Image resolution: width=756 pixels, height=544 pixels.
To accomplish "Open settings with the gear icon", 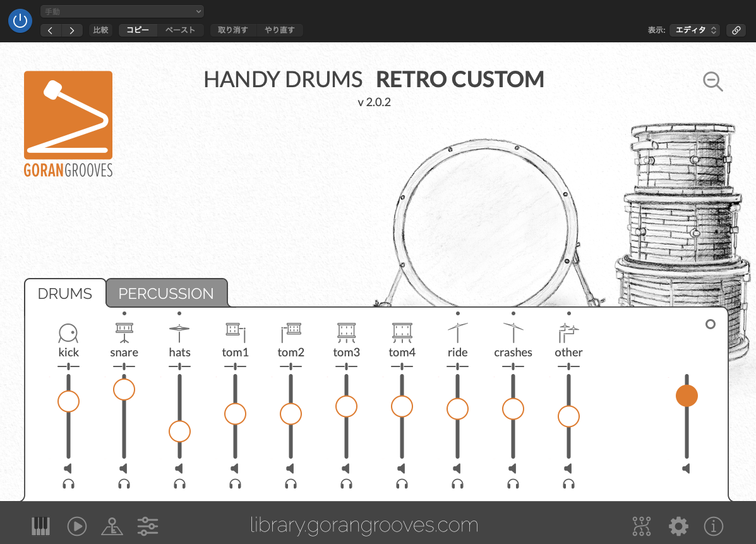I will click(x=678, y=526).
